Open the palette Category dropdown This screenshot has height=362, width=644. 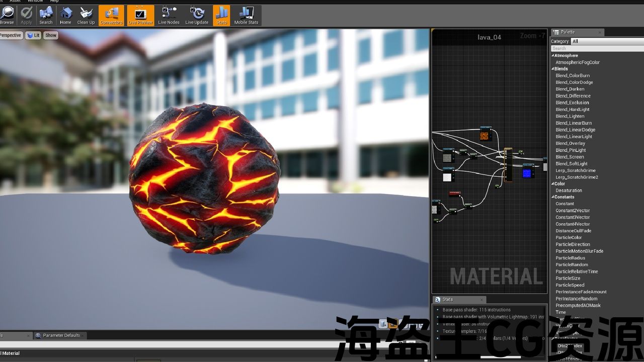[x=606, y=41]
